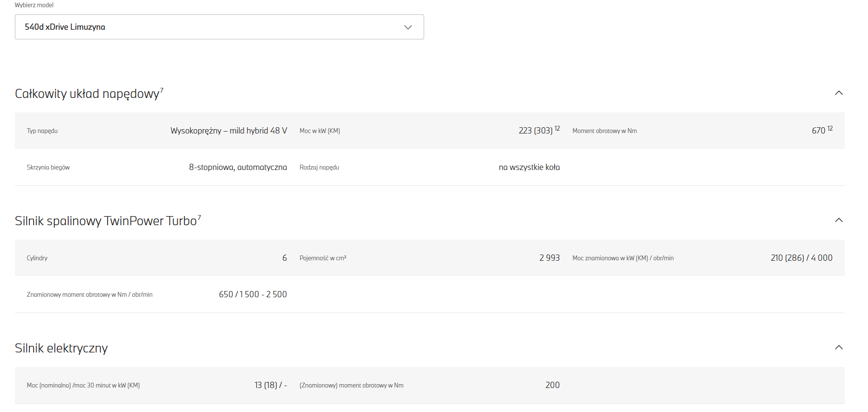868x412 pixels.
Task: Click the Silnik elektryczny heading
Action: tap(61, 348)
